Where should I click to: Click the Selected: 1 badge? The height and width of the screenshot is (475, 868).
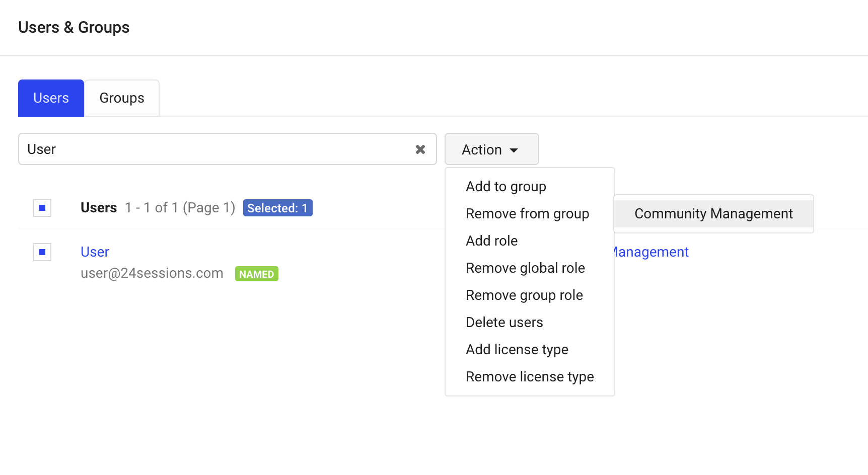[x=277, y=208]
